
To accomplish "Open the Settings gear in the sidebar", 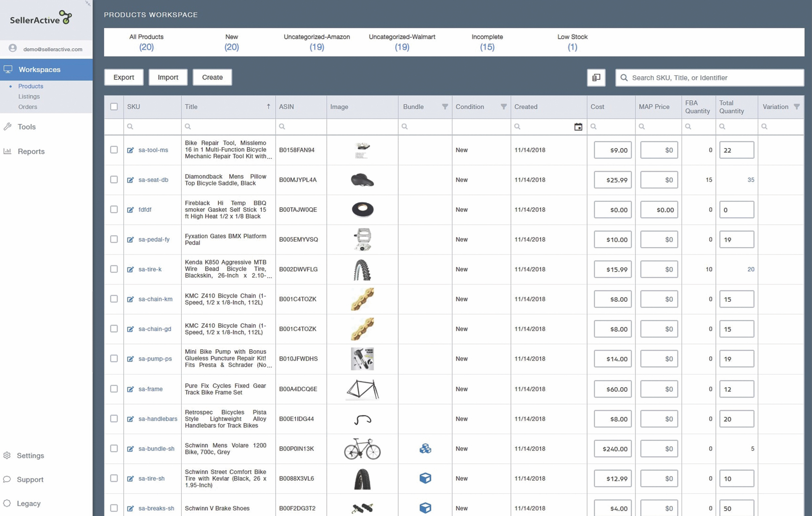I will point(7,455).
